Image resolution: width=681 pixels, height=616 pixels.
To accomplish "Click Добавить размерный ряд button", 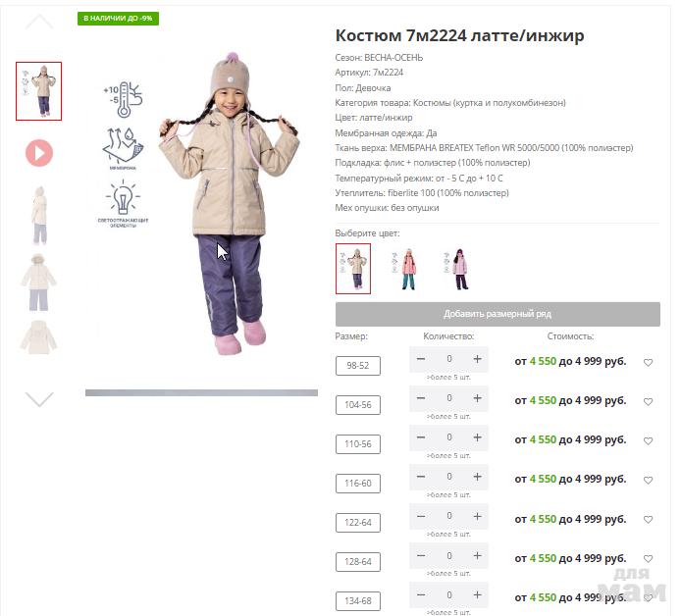I will click(x=498, y=314).
